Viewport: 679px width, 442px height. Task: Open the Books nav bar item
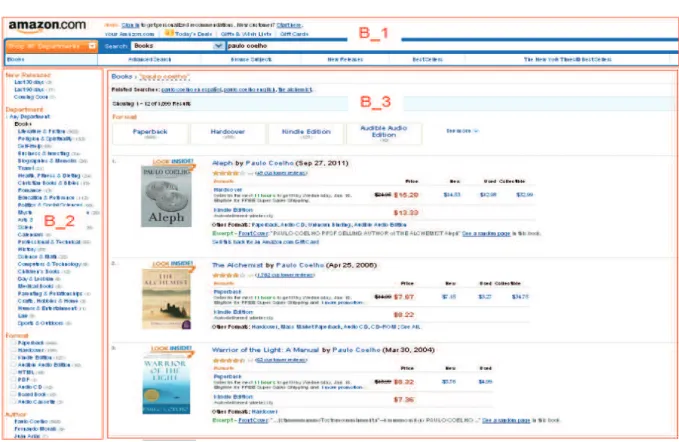(16, 59)
